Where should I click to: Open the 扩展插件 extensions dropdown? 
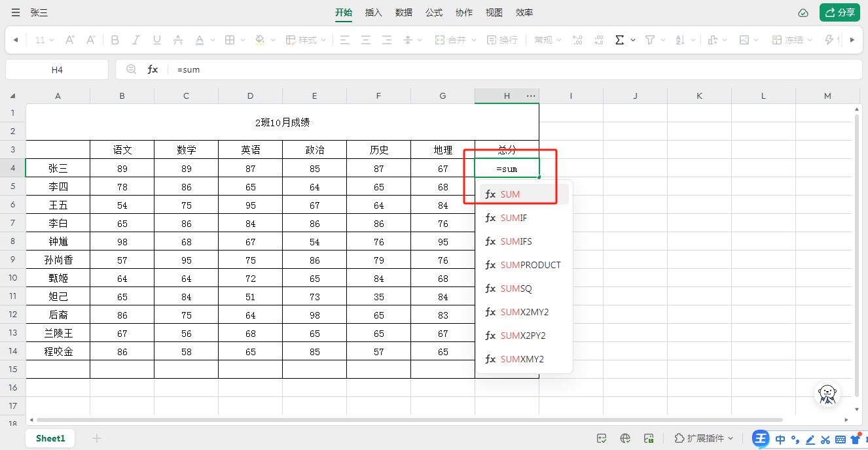tap(704, 438)
